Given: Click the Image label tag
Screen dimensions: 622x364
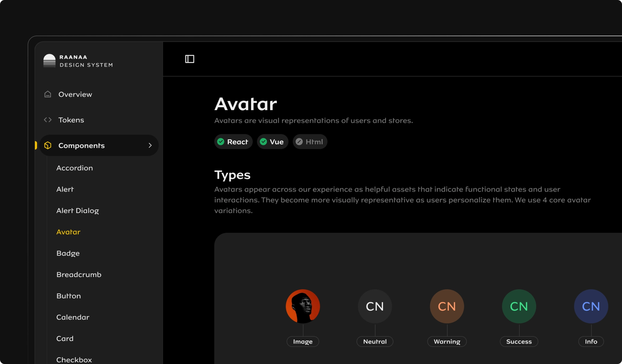Looking at the screenshot, I should click(303, 342).
